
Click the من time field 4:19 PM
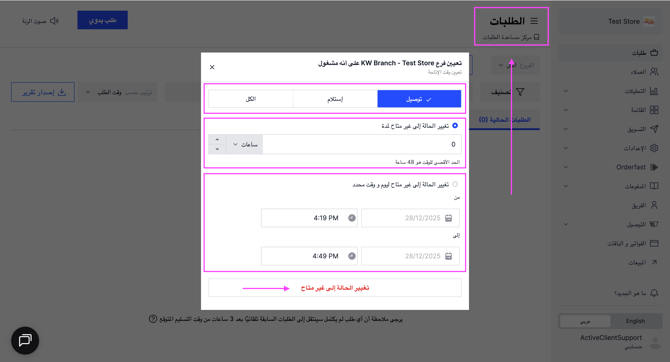309,218
